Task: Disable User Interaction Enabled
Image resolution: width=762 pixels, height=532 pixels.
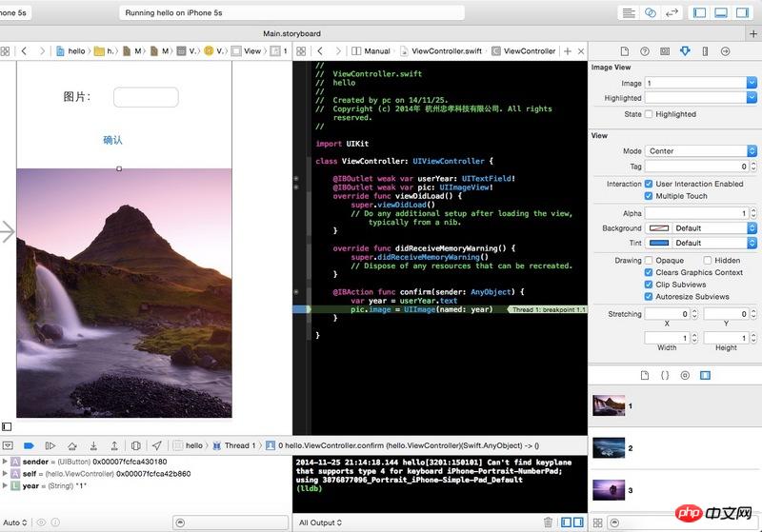Action: 649,184
